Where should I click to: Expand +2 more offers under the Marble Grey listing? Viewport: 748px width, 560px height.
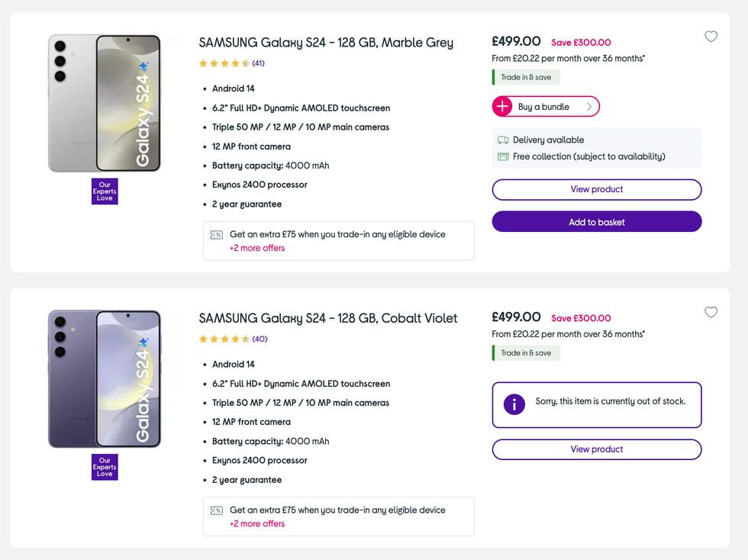click(x=257, y=248)
